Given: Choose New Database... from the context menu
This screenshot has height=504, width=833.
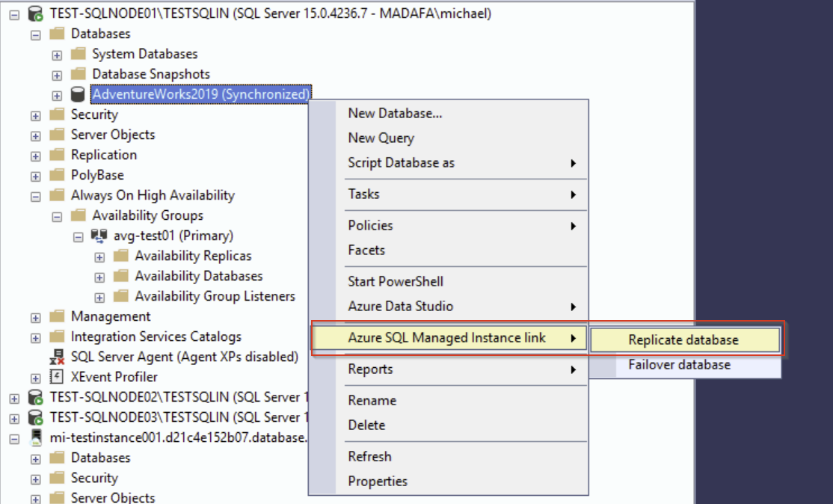Looking at the screenshot, I should point(449,113).
